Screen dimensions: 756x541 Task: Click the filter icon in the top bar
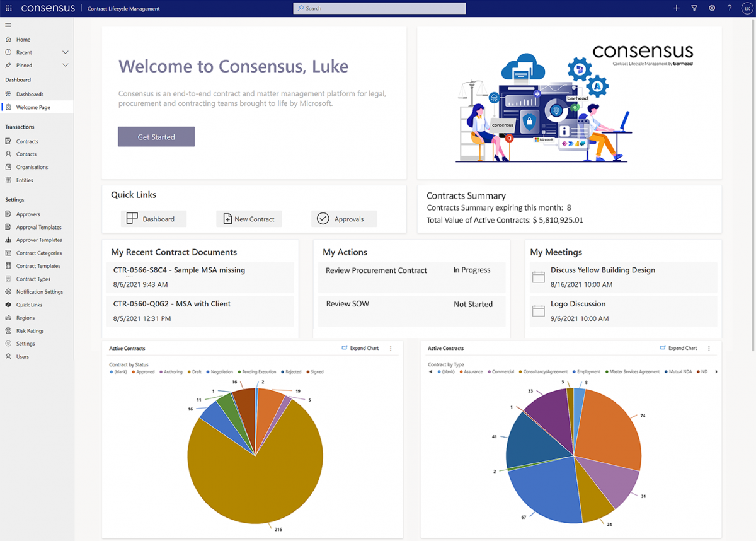click(x=694, y=8)
